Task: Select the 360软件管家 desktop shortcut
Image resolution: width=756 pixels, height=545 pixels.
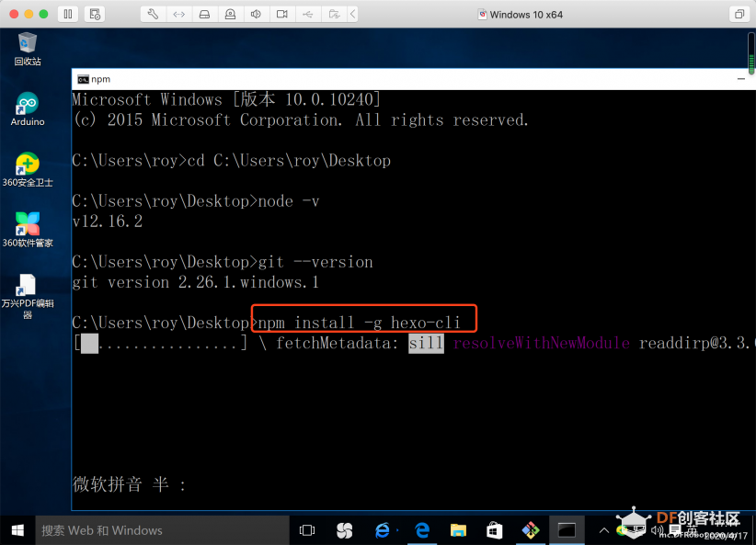Action: (28, 230)
